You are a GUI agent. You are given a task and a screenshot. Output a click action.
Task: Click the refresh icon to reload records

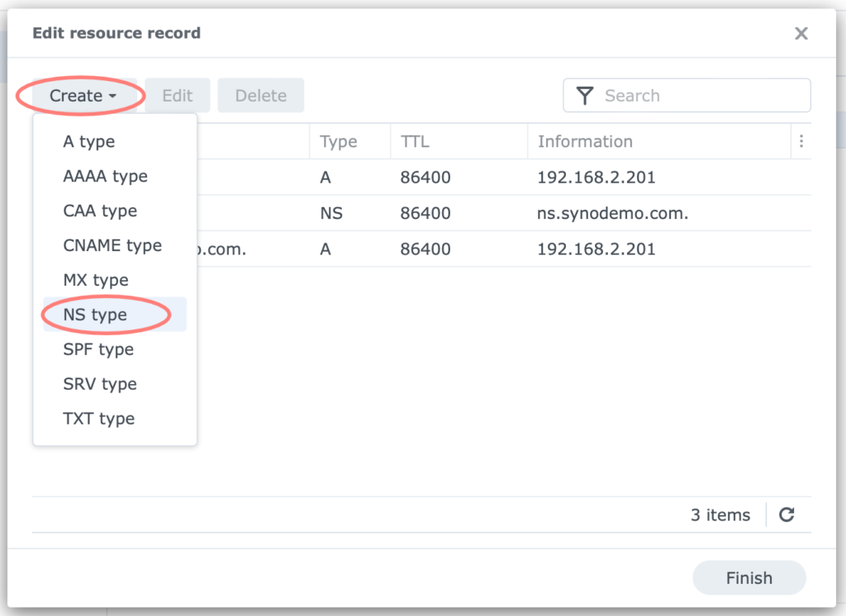pyautogui.click(x=786, y=514)
